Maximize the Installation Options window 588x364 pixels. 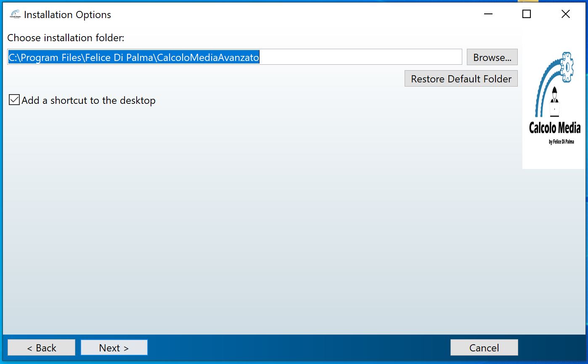point(527,14)
